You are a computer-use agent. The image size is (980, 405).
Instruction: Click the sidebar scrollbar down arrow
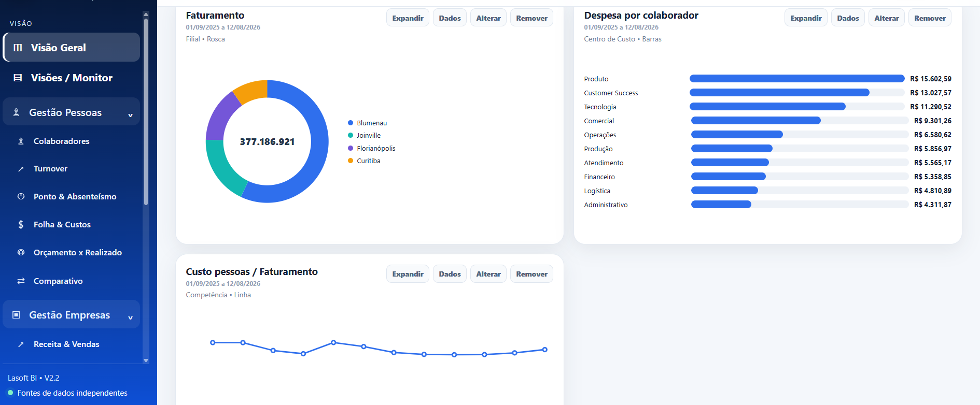point(146,360)
